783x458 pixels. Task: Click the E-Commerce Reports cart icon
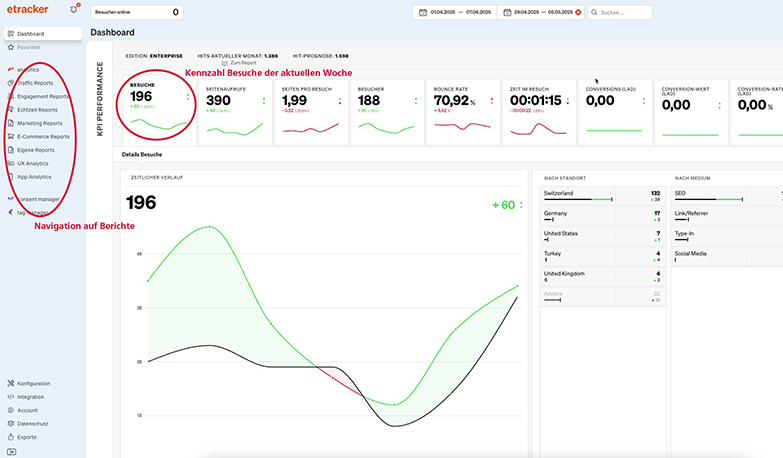[11, 136]
